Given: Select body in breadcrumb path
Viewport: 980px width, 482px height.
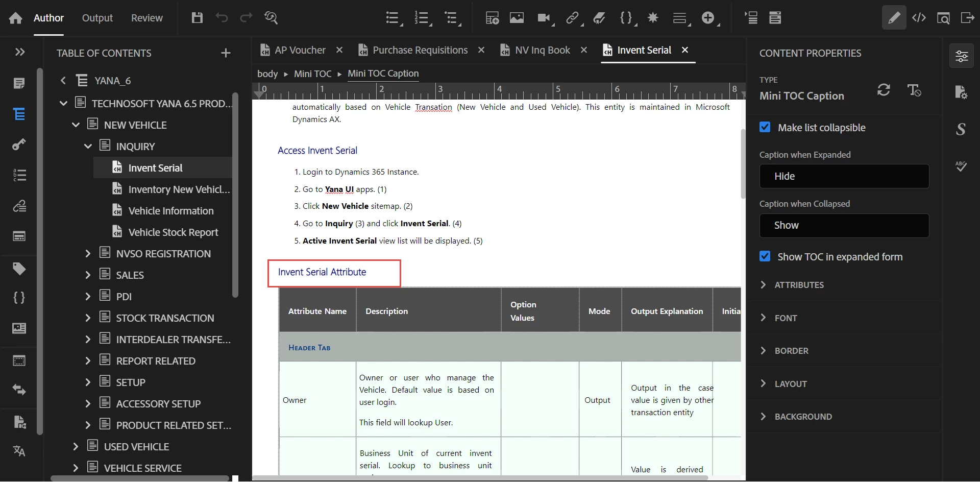Looking at the screenshot, I should pos(267,74).
